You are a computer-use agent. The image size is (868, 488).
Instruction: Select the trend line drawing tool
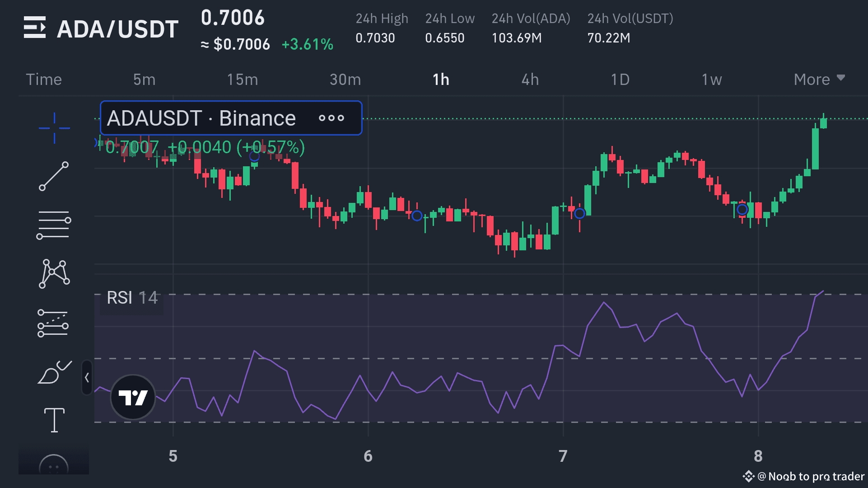coord(54,176)
